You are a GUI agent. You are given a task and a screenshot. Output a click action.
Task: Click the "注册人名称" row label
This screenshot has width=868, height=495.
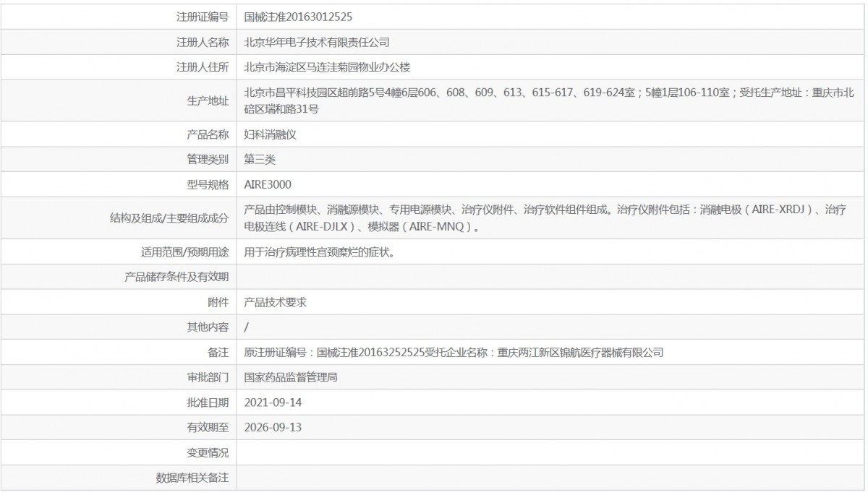203,42
